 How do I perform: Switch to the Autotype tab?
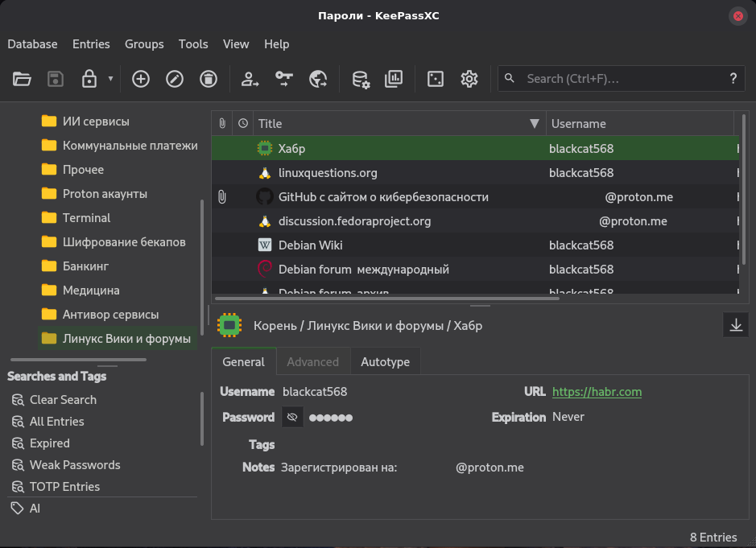point(385,362)
